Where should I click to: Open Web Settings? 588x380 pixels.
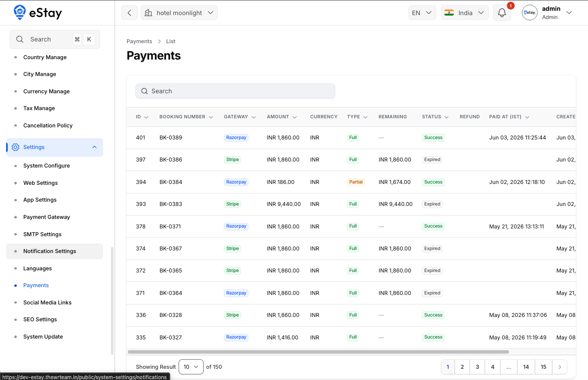[x=41, y=183]
